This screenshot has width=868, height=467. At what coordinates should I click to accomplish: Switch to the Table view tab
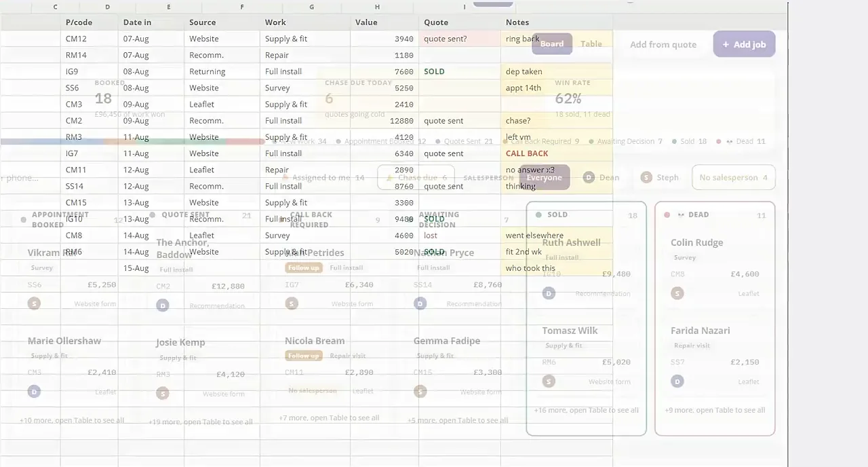point(591,44)
